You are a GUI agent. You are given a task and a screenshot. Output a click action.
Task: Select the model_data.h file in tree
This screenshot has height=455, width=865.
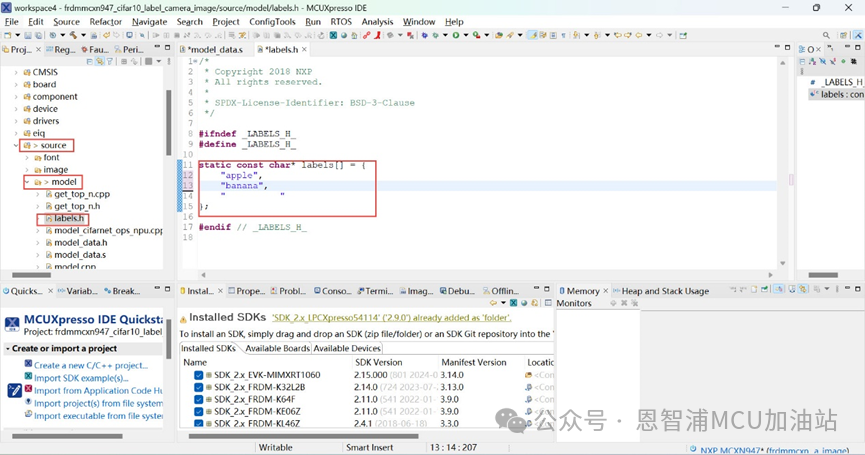click(80, 243)
